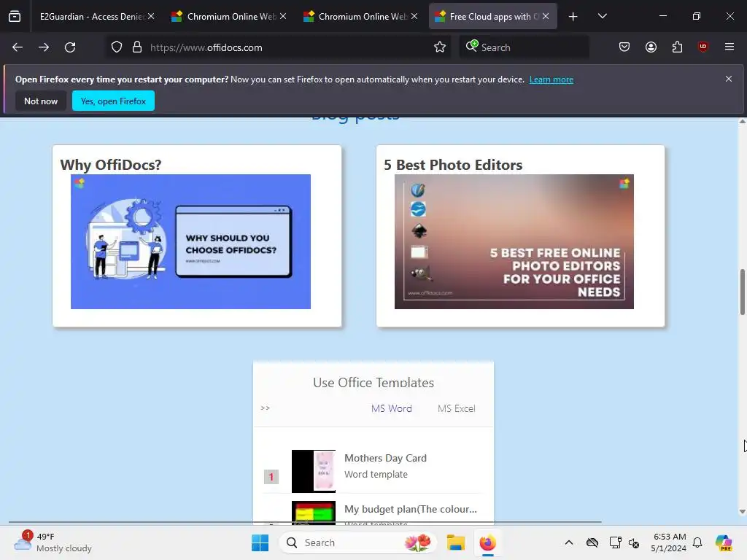747x560 pixels.
Task: Close the E2Guardian tab
Action: pyautogui.click(x=151, y=16)
